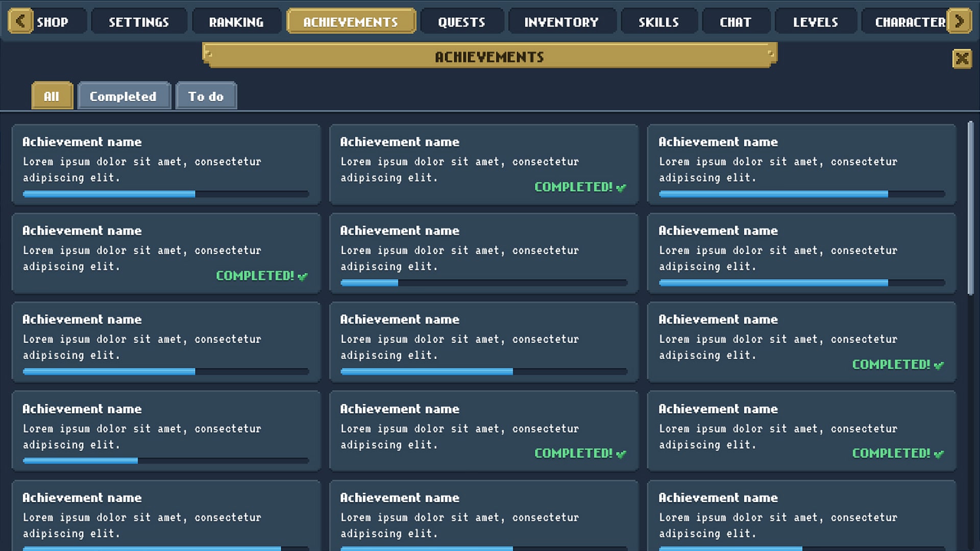The width and height of the screenshot is (980, 551).
Task: Click the green checkmark on top-middle completed achievement
Action: 621,187
